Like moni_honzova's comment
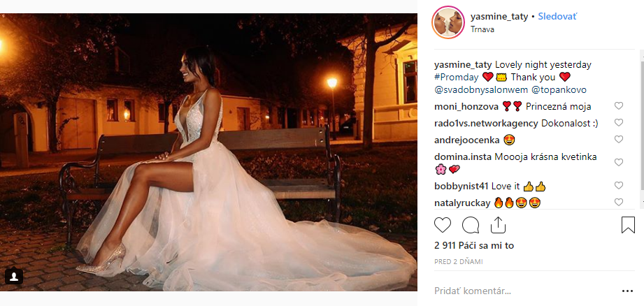This screenshot has height=306, width=644. click(619, 105)
